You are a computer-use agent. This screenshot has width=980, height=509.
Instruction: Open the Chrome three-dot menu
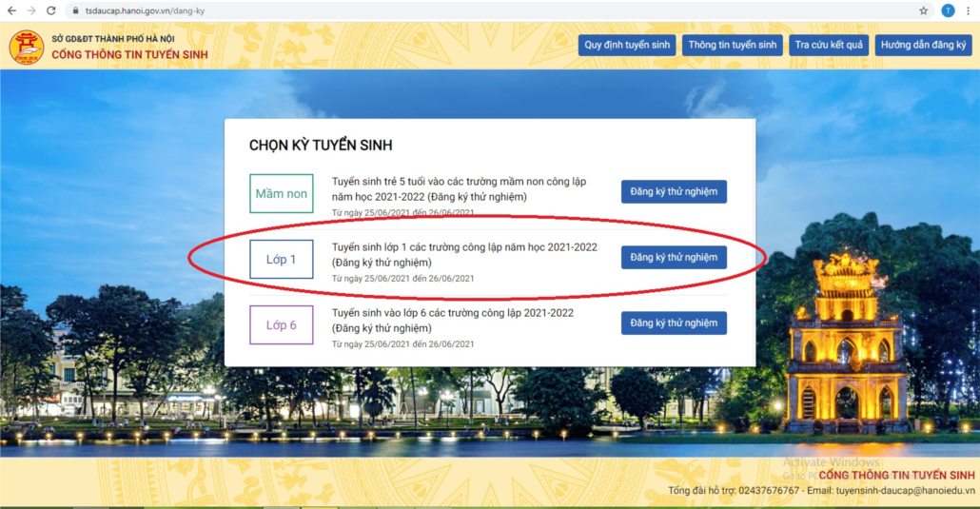[969, 10]
